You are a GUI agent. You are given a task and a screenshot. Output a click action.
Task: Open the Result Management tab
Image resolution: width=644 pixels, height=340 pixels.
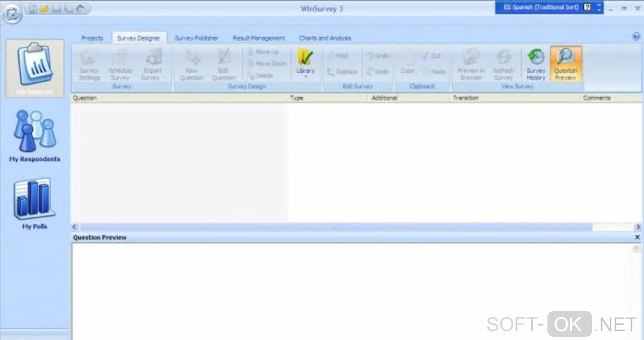(x=259, y=38)
